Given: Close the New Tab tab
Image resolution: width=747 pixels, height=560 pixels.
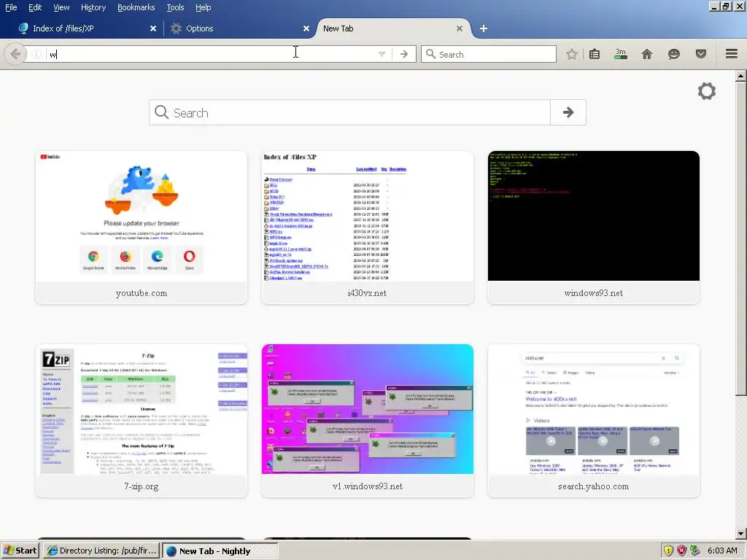Looking at the screenshot, I should coord(460,28).
